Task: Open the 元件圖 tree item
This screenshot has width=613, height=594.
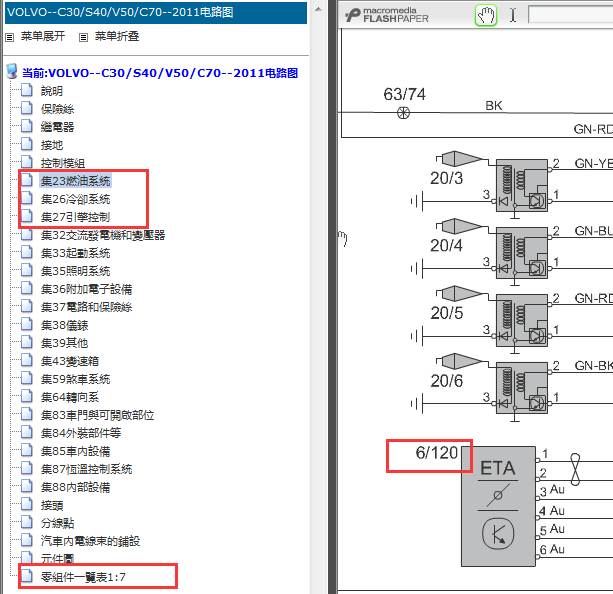Action: [x=57, y=558]
